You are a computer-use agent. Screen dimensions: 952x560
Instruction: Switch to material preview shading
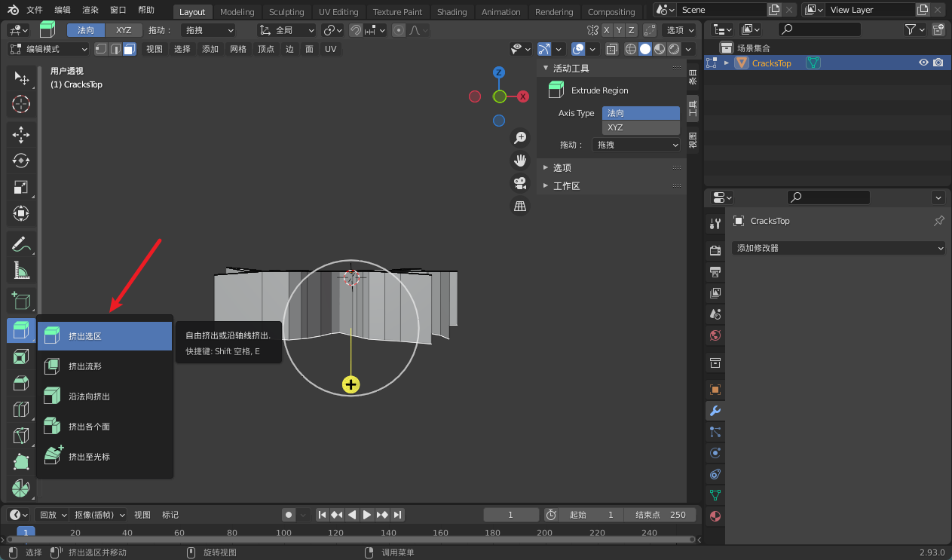click(660, 49)
